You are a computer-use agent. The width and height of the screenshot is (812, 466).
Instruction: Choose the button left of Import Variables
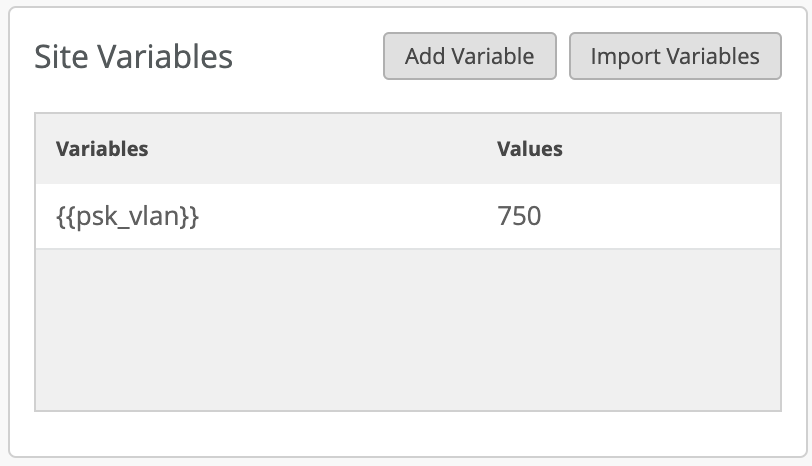[x=469, y=56]
